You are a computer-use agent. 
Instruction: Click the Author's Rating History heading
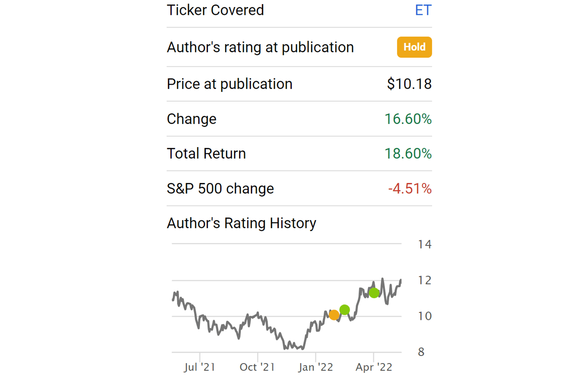242,223
